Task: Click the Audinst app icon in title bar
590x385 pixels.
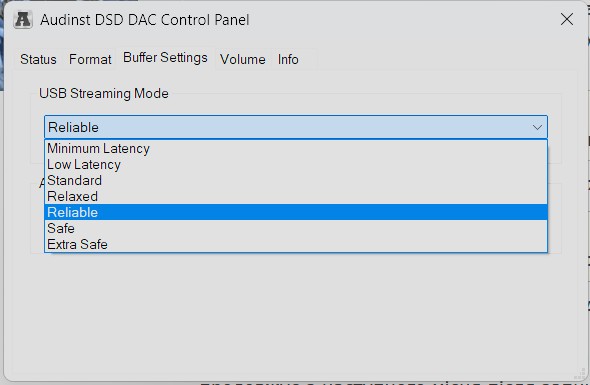Action: point(23,20)
